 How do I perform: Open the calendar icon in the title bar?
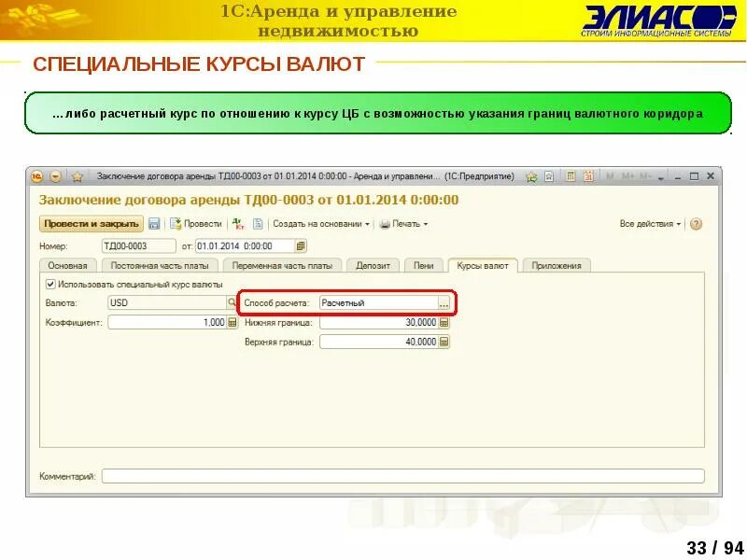coord(588,176)
